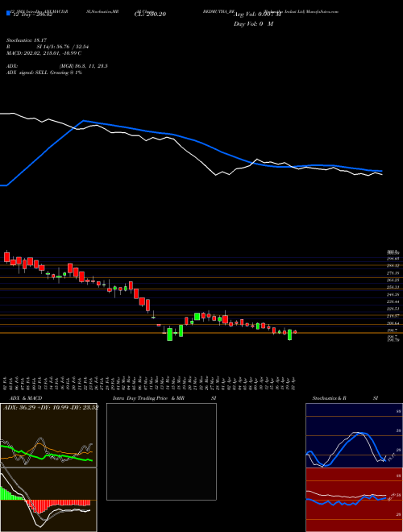Click the '(MGR) 36.3, 11, 23.3' ADX values
The width and height of the screenshot is (403, 532).
point(84,66)
